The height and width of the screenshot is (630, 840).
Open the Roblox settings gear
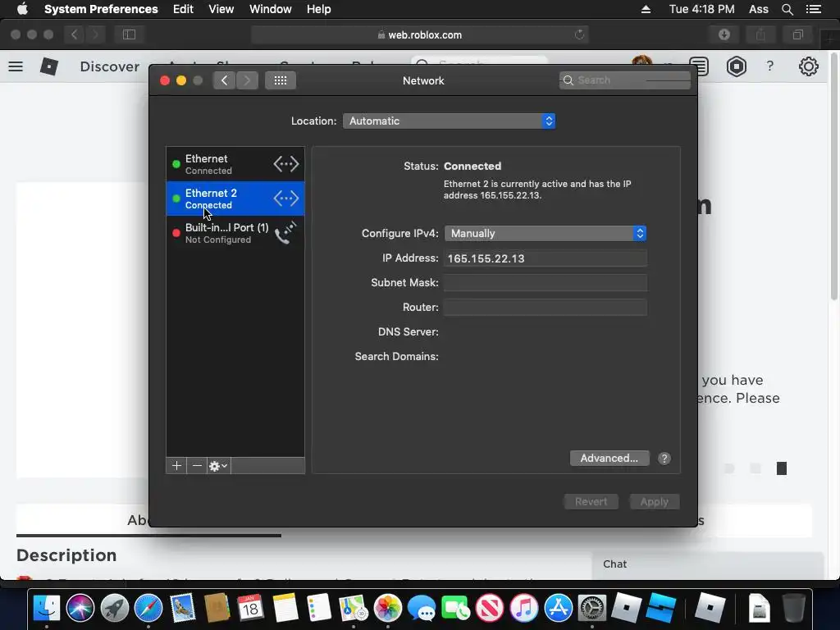click(808, 66)
